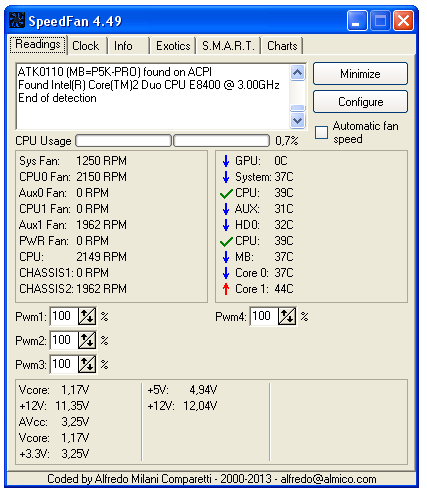Focus the Pwm3 value field
Viewport: 427px width, 491px height.
64,364
